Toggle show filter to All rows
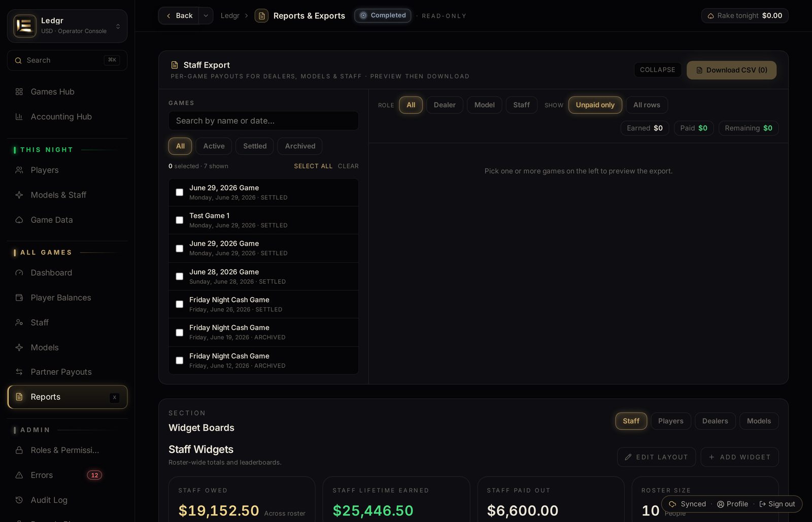 647,105
